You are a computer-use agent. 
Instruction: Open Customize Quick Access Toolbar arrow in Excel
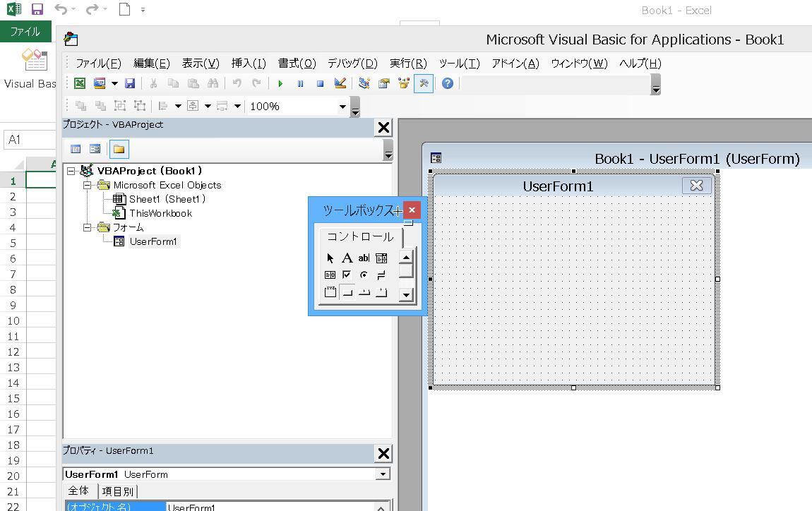coord(143,9)
